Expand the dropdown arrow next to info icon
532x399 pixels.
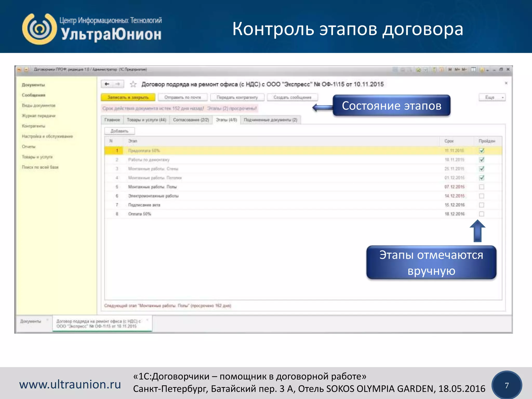click(x=488, y=70)
